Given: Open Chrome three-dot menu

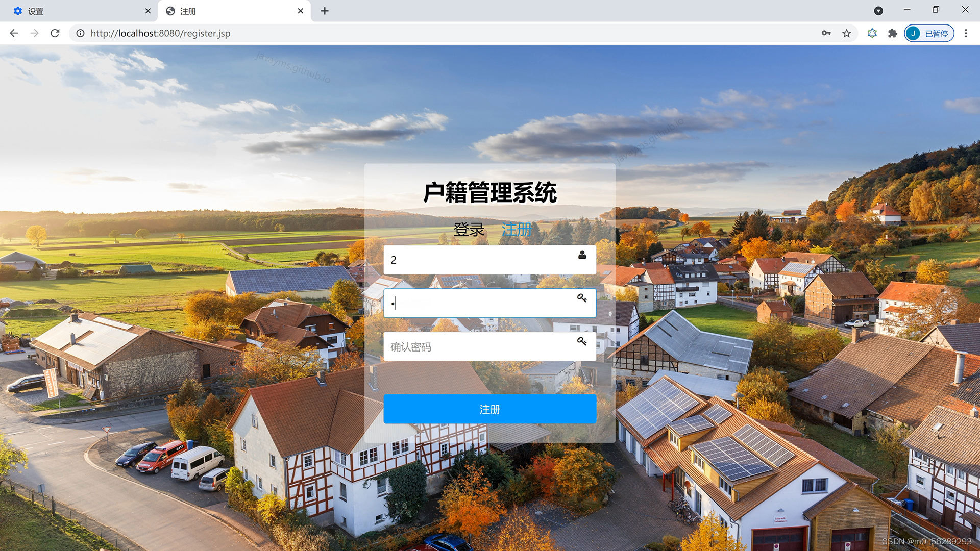Looking at the screenshot, I should [x=966, y=33].
